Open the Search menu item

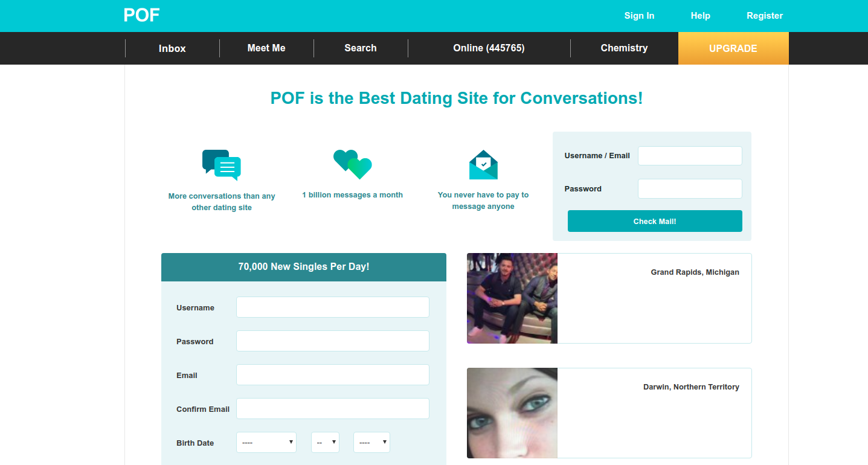361,48
